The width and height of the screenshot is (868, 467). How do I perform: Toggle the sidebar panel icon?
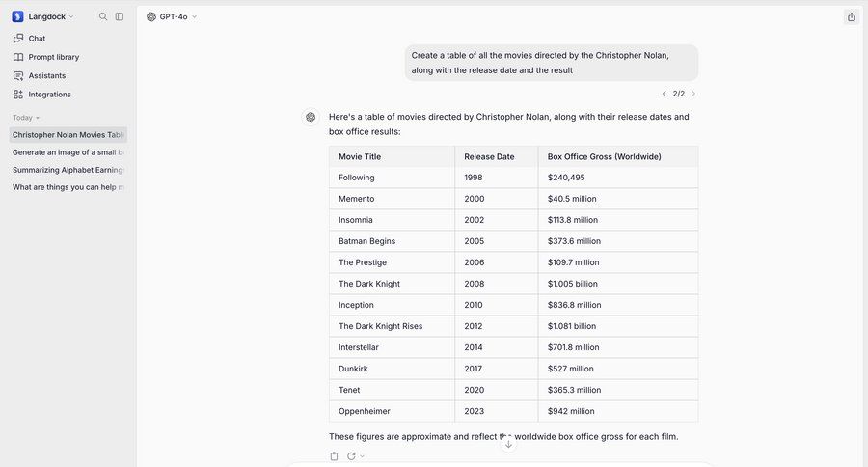120,16
